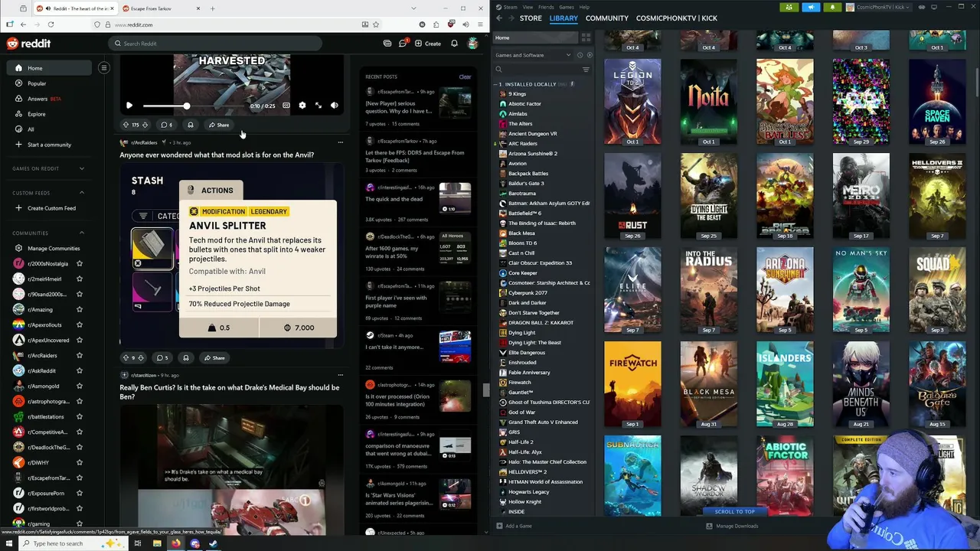Open Steam notifications bell button
980x551 pixels.
click(x=832, y=7)
